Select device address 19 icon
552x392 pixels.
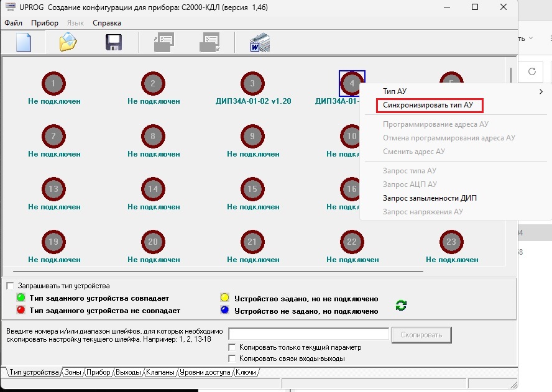pos(53,242)
